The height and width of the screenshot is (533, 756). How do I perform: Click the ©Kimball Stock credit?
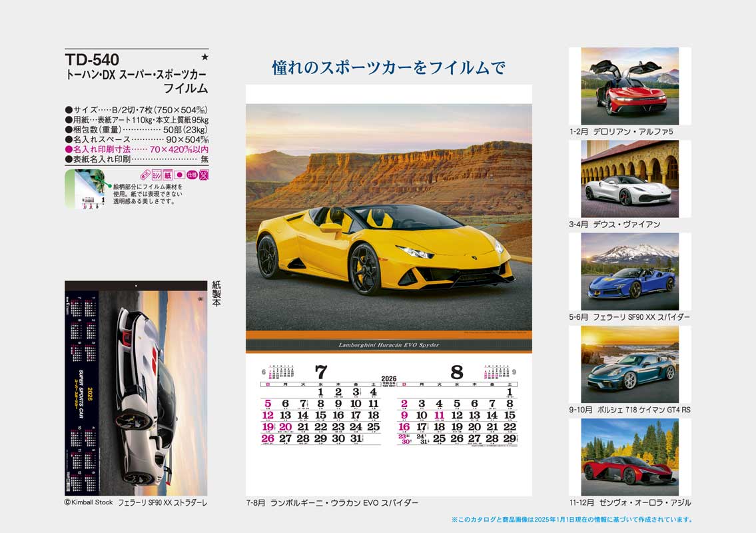(89, 502)
